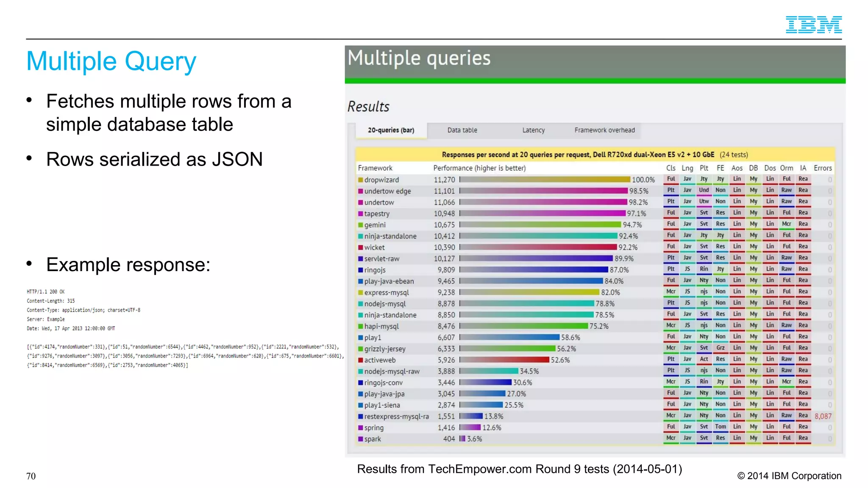Open the Latency tab
Screen dimensions: 868x488
533,130
